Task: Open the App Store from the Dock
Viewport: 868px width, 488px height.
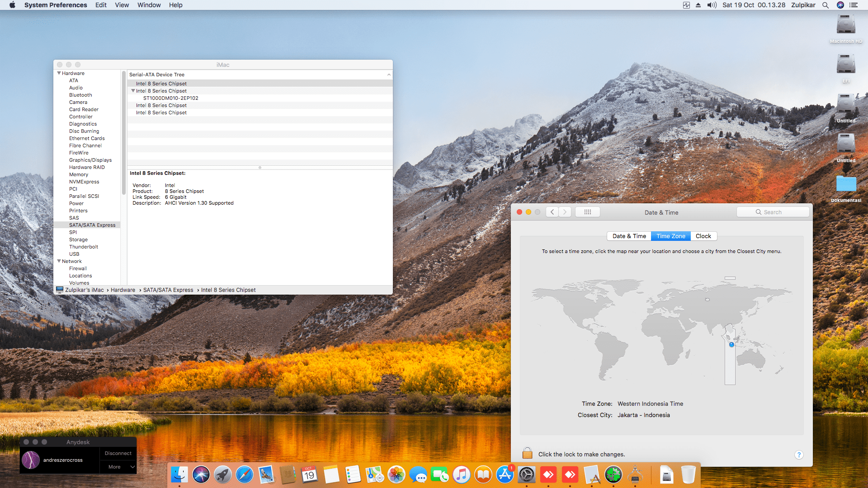Action: pyautogui.click(x=505, y=474)
